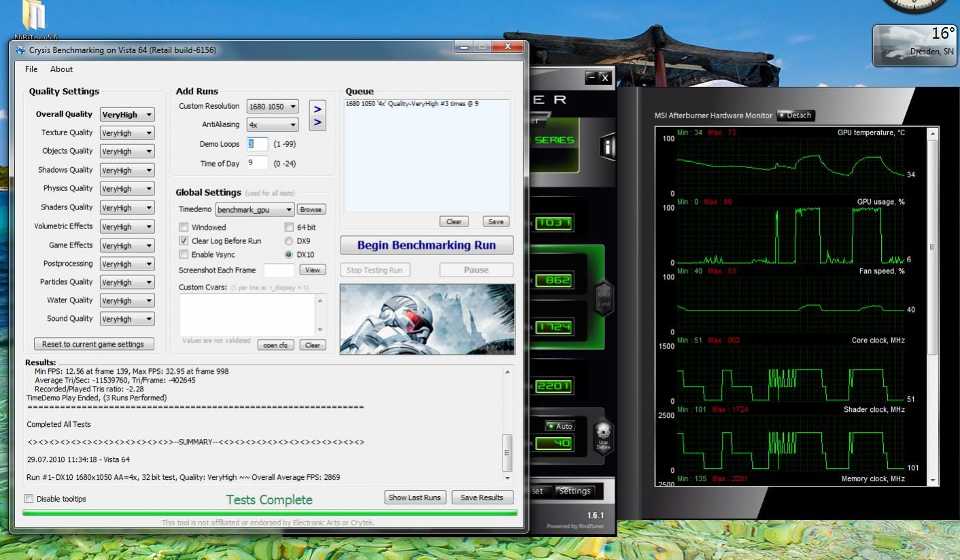The height and width of the screenshot is (560, 960).
Task: Clear the Custom Cvars box
Action: (x=312, y=345)
